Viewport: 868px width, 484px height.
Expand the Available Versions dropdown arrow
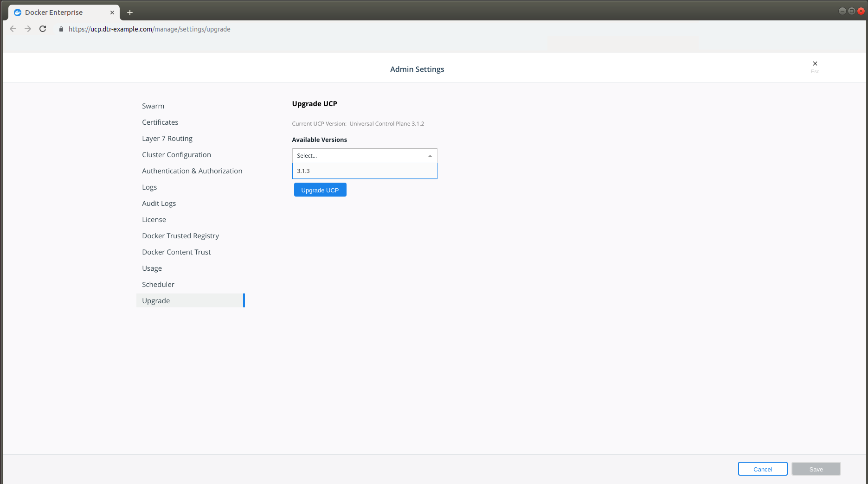click(x=430, y=156)
